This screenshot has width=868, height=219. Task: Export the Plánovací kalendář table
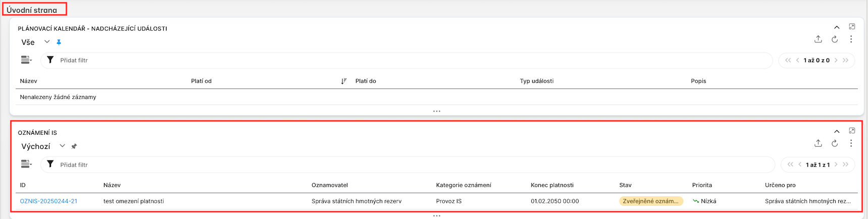click(818, 39)
